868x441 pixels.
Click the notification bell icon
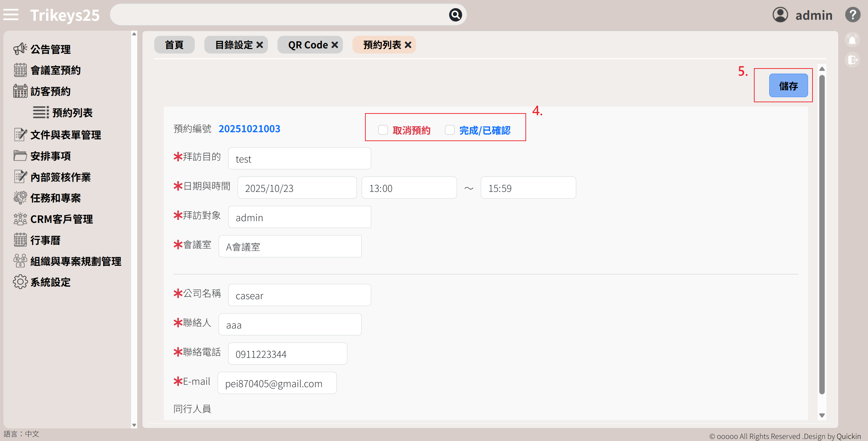[x=852, y=40]
